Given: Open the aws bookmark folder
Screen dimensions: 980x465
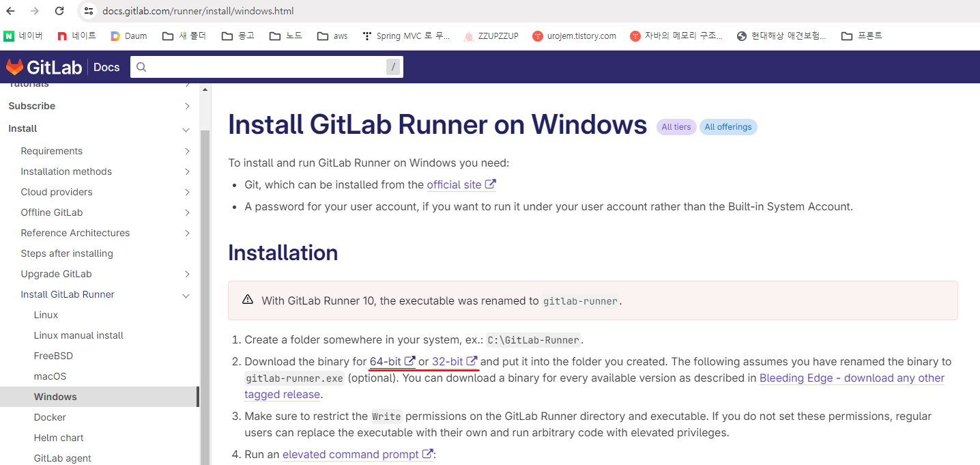Looking at the screenshot, I should coord(332,36).
